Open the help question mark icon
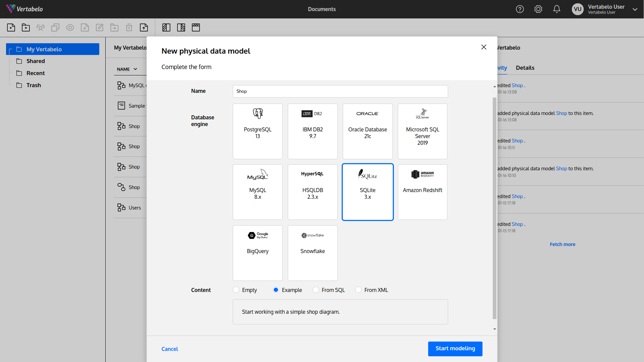 [520, 9]
